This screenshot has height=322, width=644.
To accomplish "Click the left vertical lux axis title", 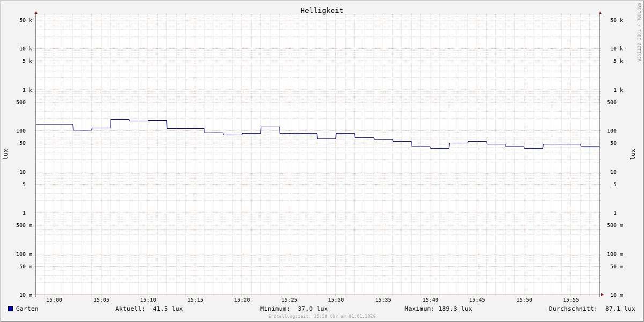I will tap(5, 154).
